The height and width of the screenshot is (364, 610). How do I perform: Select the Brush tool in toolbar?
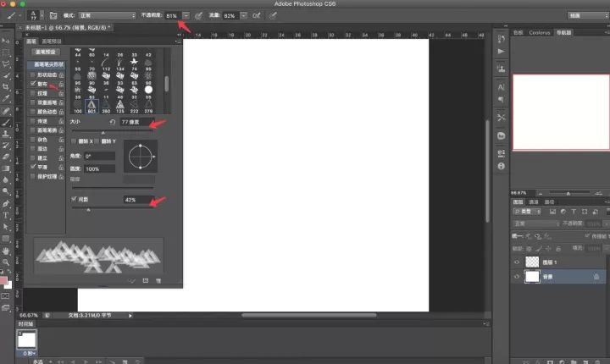point(6,122)
